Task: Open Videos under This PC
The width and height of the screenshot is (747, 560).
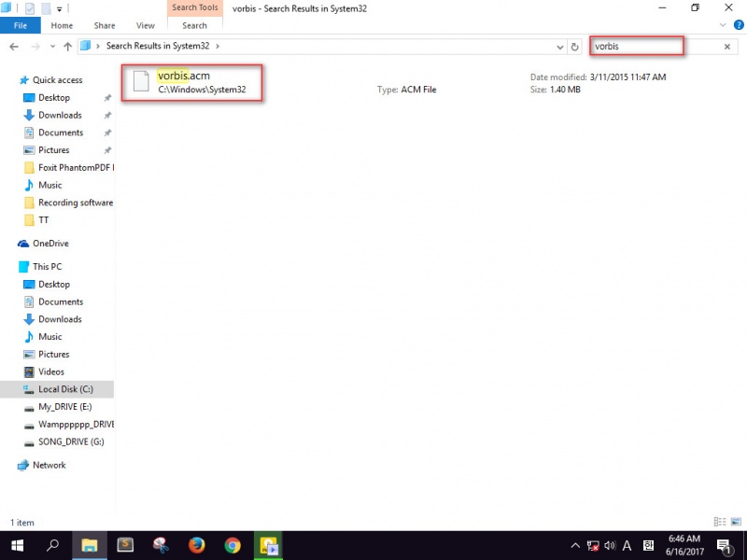Action: pyautogui.click(x=51, y=371)
